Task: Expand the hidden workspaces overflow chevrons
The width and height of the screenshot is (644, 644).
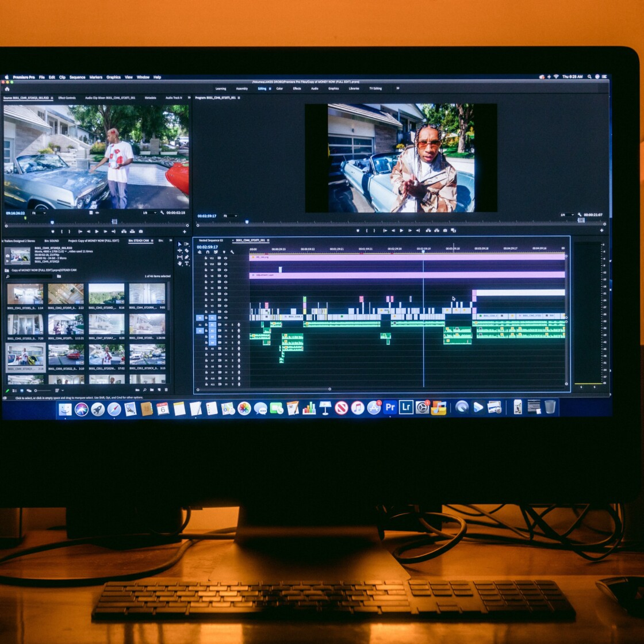Action: (x=397, y=89)
